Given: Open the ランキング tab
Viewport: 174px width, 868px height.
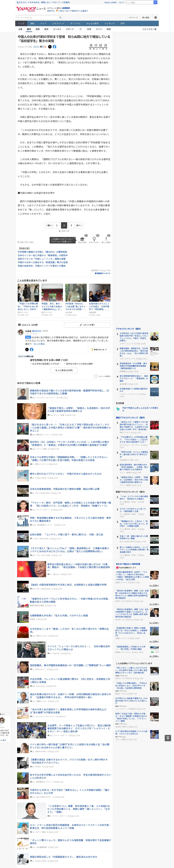Looking at the screenshot, I should (109, 24).
